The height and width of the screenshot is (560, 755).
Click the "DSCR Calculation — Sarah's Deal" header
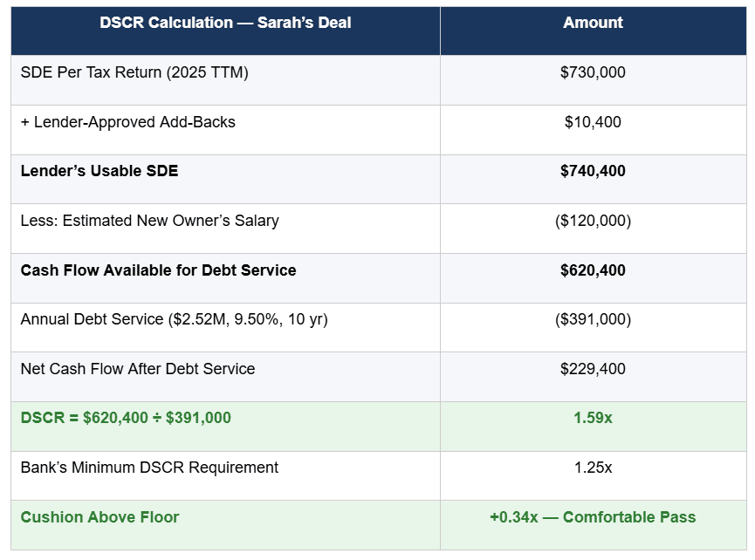coord(225,23)
